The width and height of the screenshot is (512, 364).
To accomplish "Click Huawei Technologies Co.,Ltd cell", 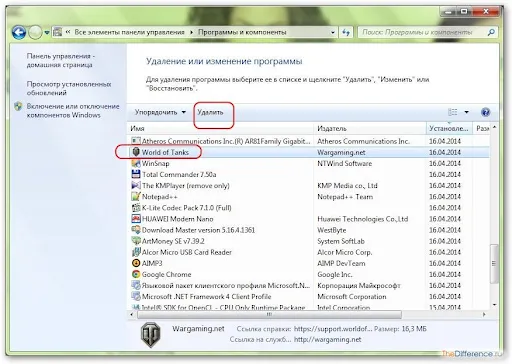I will click(x=363, y=219).
